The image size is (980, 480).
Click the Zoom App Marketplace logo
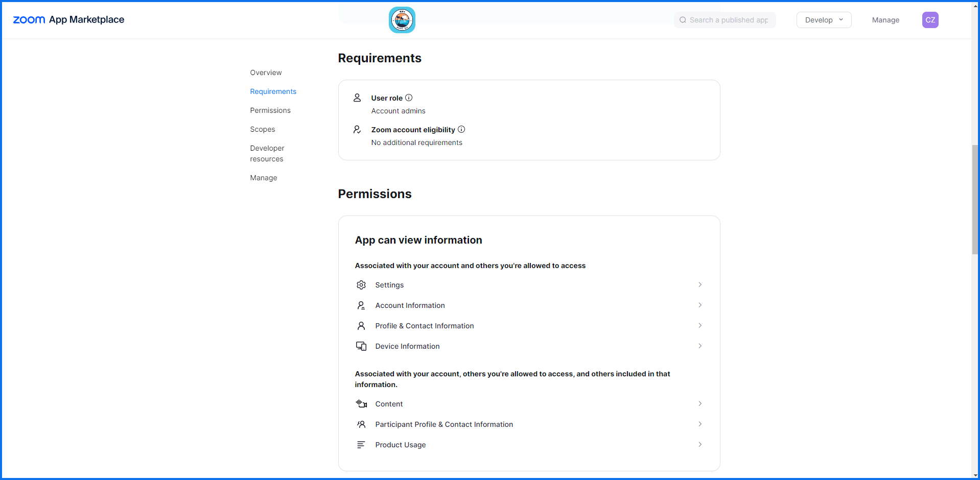pos(68,19)
